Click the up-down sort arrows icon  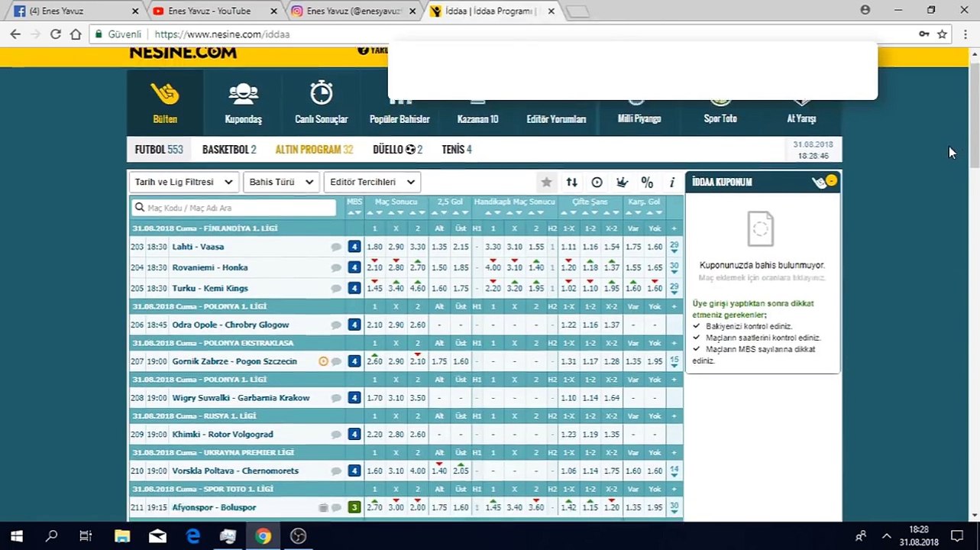click(x=571, y=182)
